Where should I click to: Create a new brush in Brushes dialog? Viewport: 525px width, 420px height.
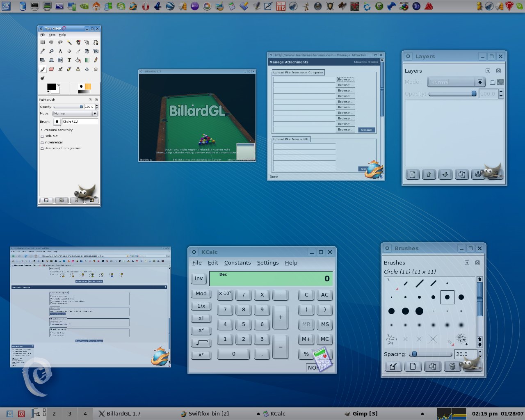click(413, 366)
